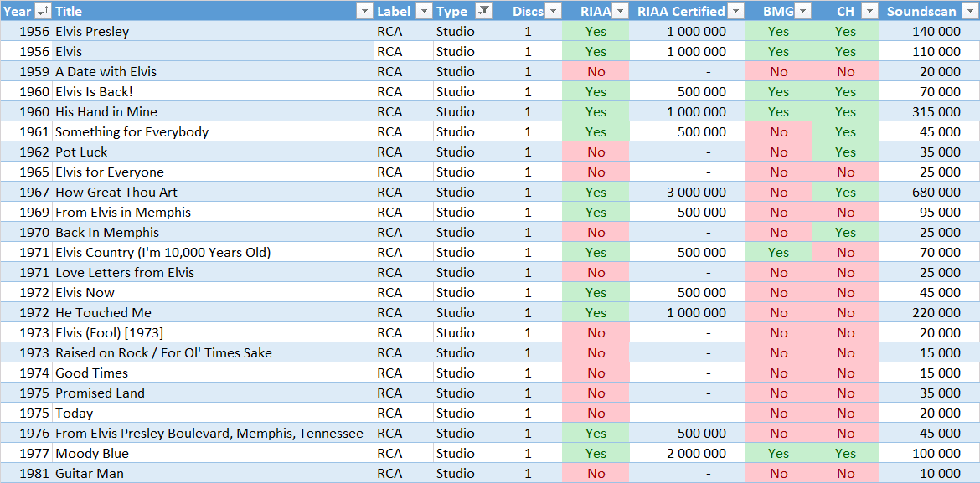Select the 10 000 Soundscan value

click(x=930, y=473)
